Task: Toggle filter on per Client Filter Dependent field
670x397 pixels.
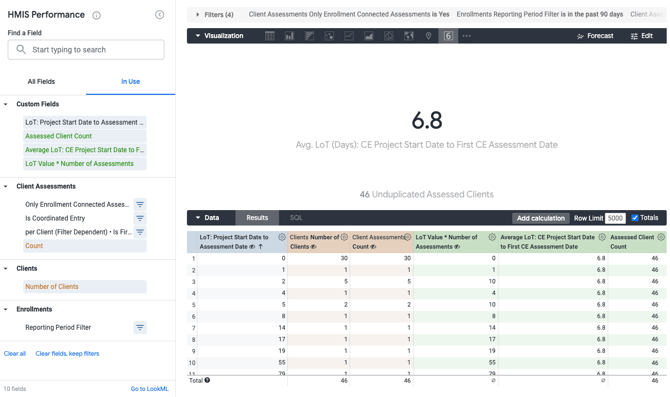Action: click(140, 232)
